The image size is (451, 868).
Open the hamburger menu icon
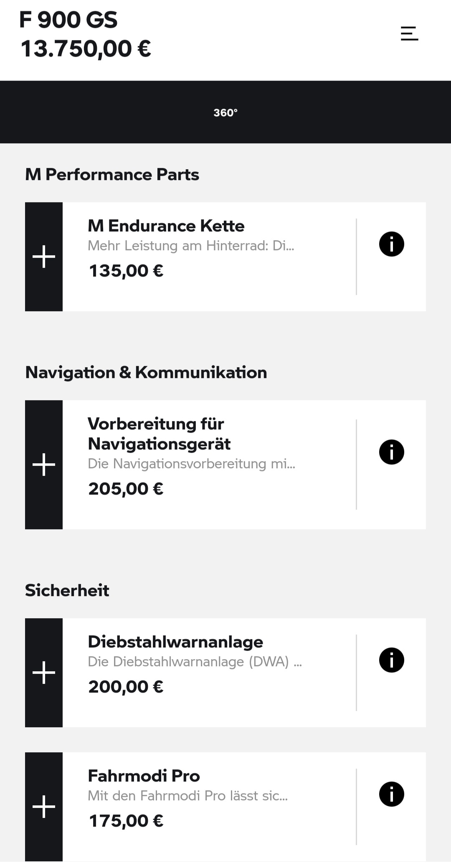pos(409,33)
